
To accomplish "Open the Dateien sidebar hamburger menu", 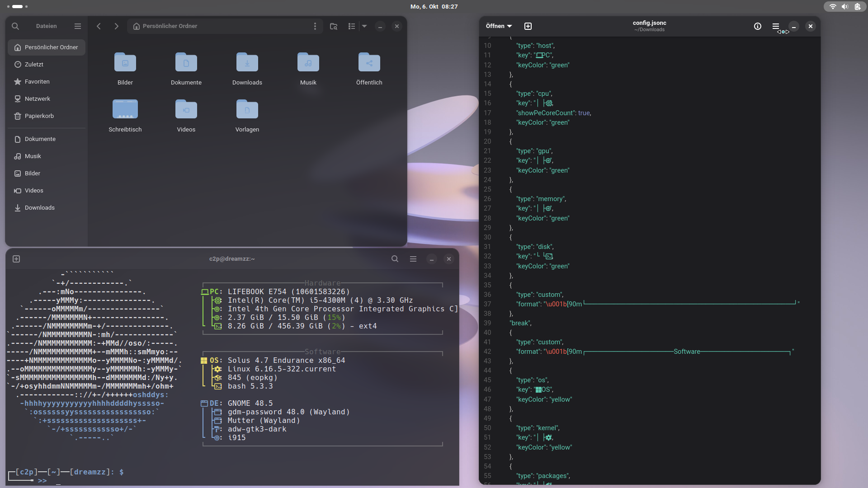I will tap(78, 26).
